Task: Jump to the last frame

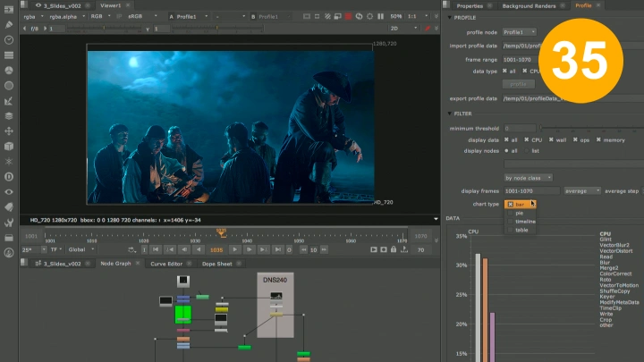Action: click(278, 249)
